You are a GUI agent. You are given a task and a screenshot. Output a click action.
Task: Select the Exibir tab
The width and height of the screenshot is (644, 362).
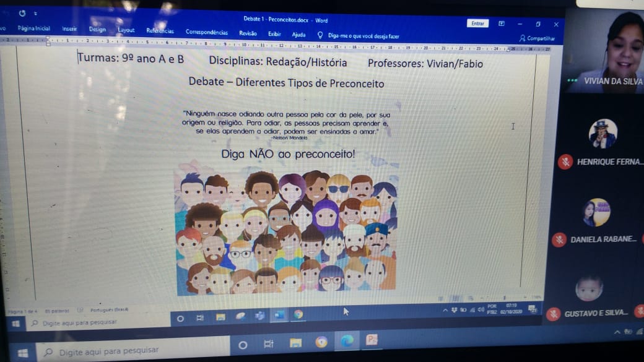pos(274,34)
